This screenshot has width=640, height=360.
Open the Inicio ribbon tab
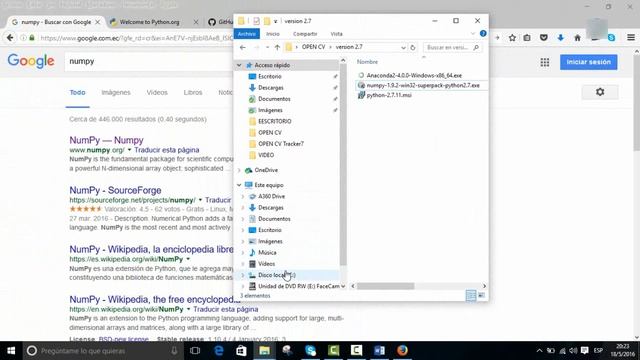273,34
